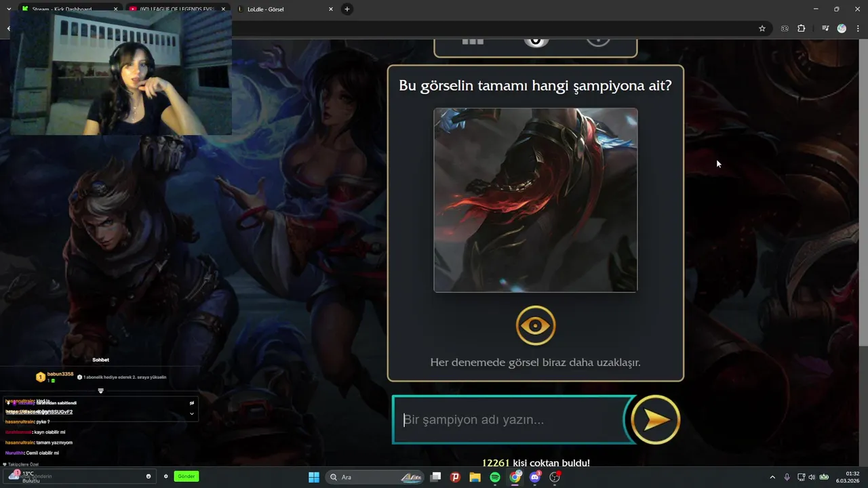Open chat settings gear icon
Screen dimensions: 868x488
[x=165, y=476]
